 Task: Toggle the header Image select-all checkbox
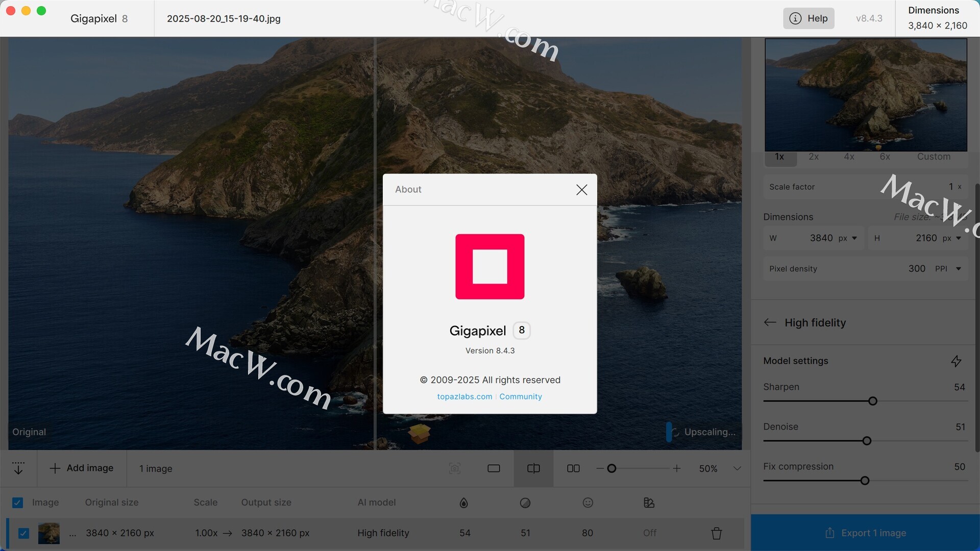coord(17,503)
